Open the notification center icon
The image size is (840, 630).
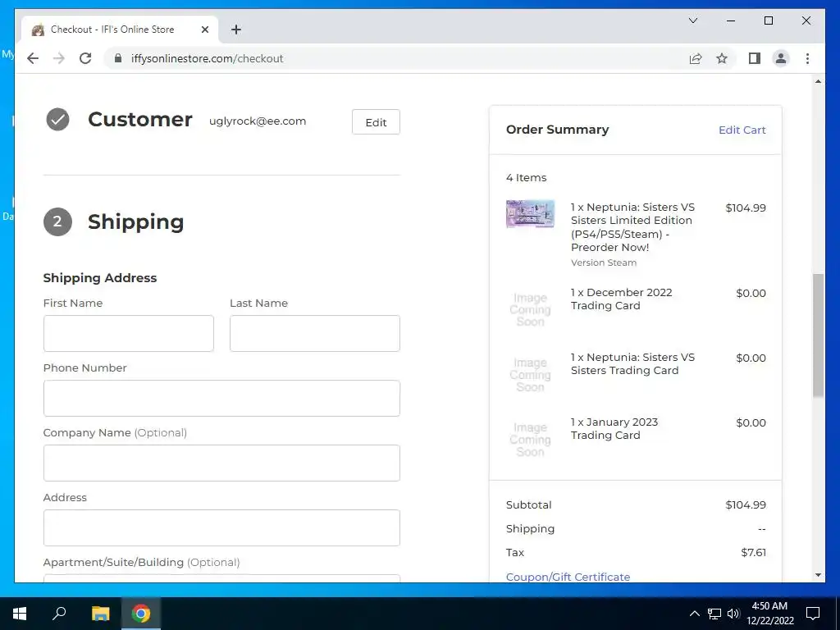pyautogui.click(x=813, y=614)
